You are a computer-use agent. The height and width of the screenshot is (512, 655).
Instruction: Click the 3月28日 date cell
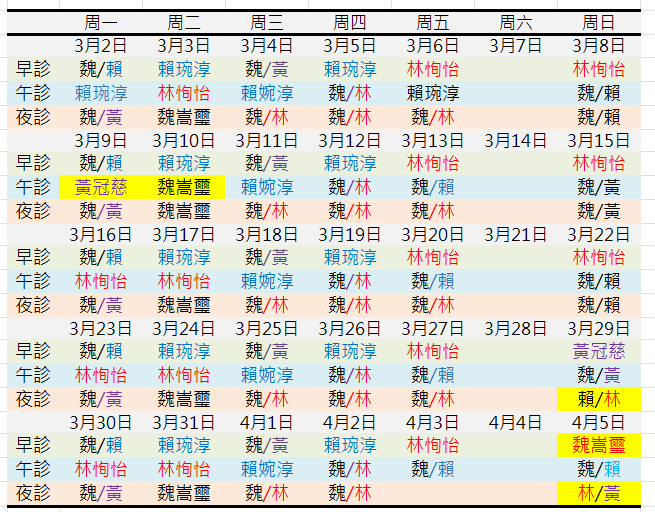click(x=515, y=328)
